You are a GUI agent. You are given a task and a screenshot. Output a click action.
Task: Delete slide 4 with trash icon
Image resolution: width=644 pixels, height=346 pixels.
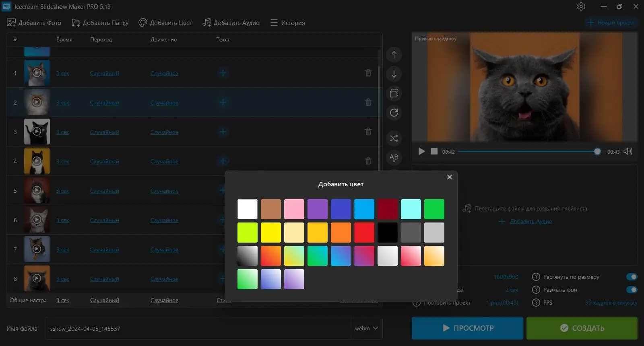(368, 161)
